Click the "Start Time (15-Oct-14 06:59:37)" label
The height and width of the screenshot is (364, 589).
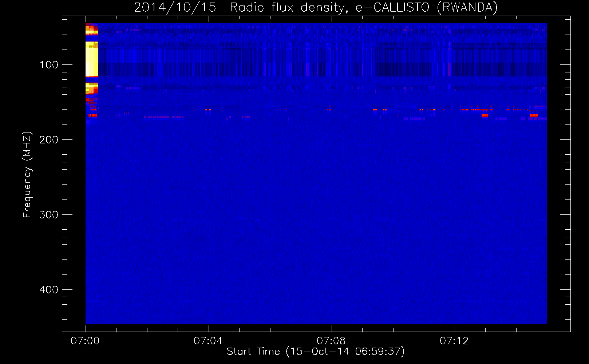[x=316, y=352]
